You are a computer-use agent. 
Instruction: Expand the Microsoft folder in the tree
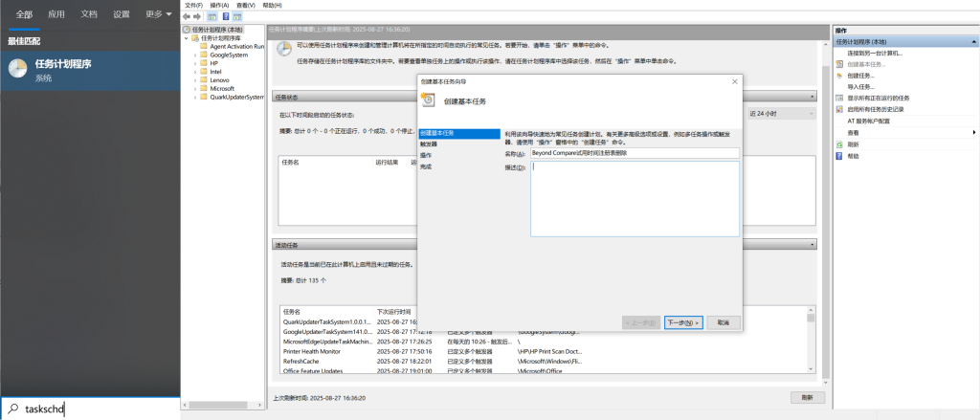pyautogui.click(x=195, y=89)
